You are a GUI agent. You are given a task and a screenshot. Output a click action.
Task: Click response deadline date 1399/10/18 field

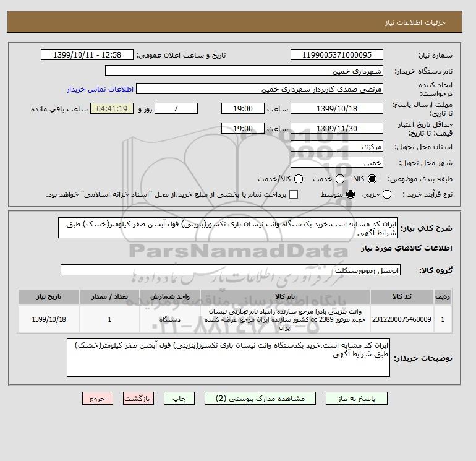coord(337,108)
